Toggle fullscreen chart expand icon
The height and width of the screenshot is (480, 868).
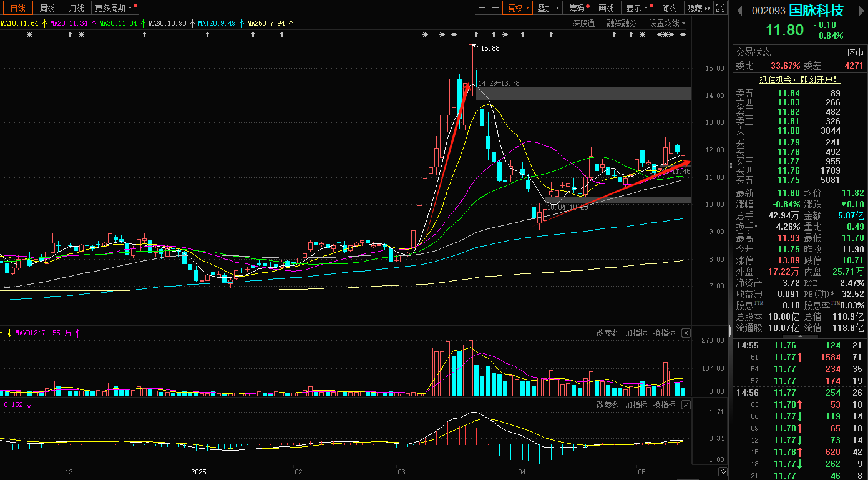point(720,8)
